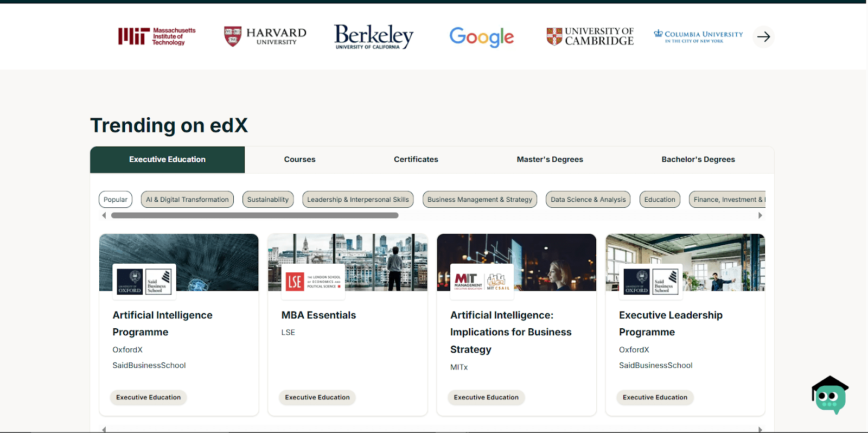Click the bottom-right scroll arrow below the course cards
This screenshot has width=868, height=433.
coord(760,430)
